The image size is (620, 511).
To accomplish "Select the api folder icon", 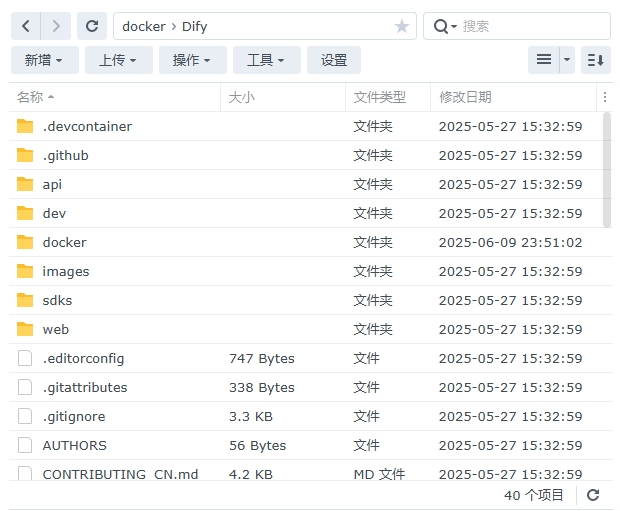I will pyautogui.click(x=25, y=184).
